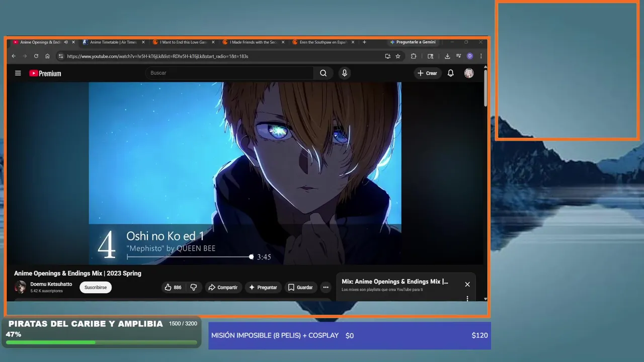Like the video with 886 likes
The width and height of the screenshot is (644, 362).
pyautogui.click(x=174, y=287)
